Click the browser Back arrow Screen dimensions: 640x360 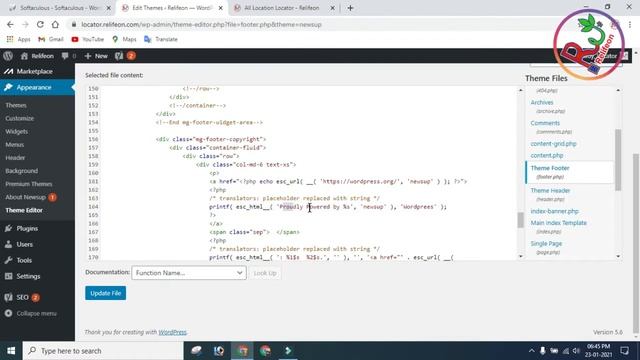point(10,24)
